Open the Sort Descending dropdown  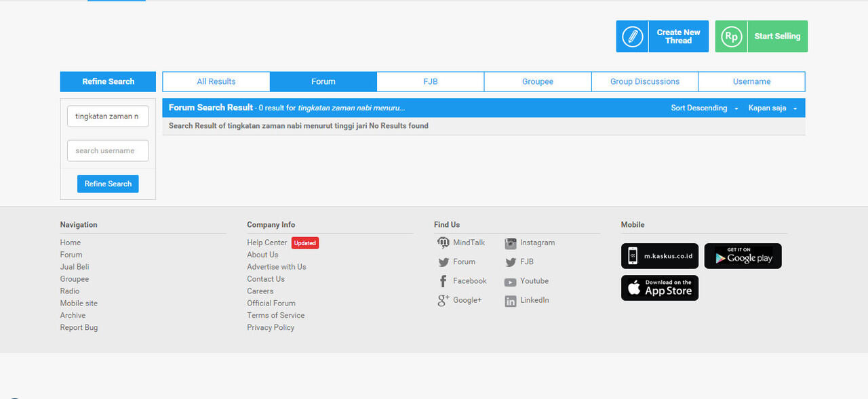(705, 108)
